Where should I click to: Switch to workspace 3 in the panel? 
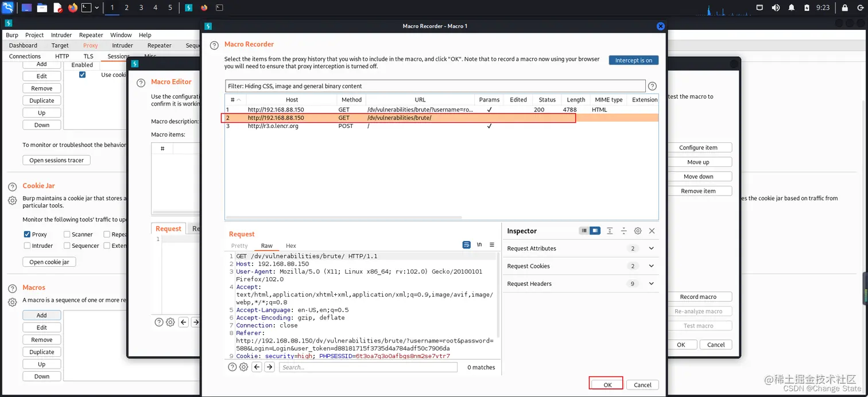click(141, 8)
